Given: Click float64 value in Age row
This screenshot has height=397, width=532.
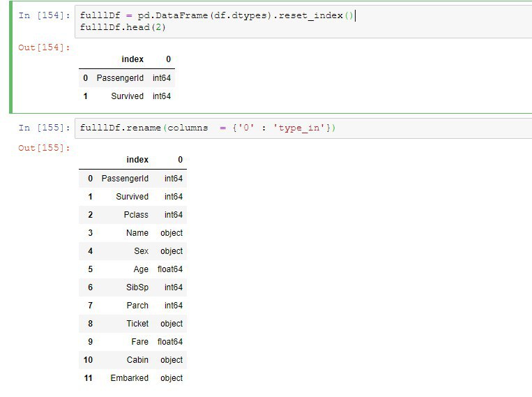Looking at the screenshot, I should [x=170, y=269].
